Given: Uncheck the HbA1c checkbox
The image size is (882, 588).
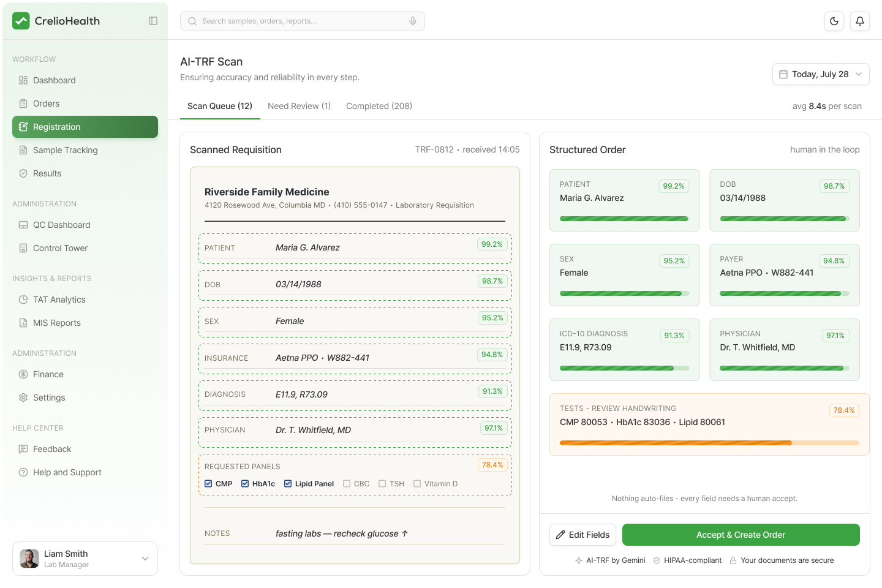Looking at the screenshot, I should (245, 484).
